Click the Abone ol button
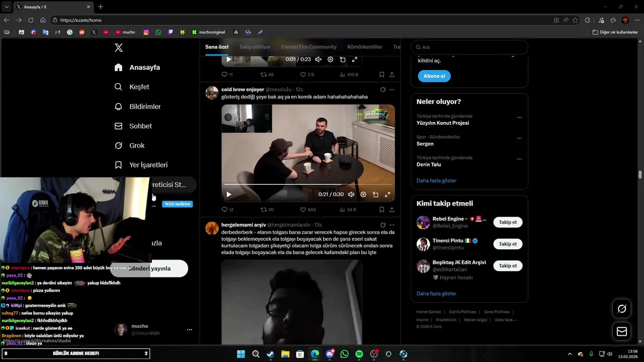Viewport: 644px width, 362px height. point(434,76)
